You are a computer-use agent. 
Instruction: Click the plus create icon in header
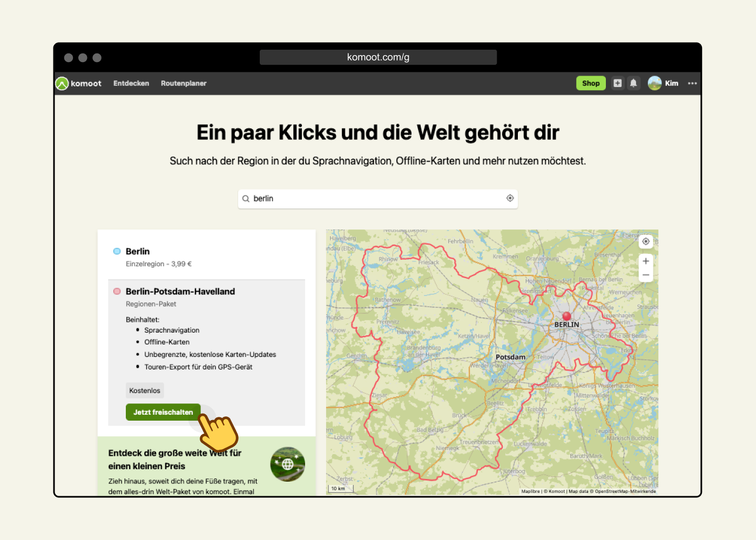pyautogui.click(x=618, y=83)
